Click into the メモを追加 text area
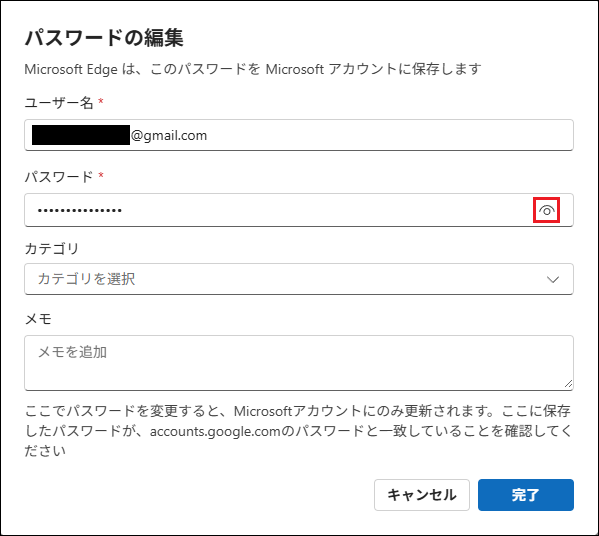The width and height of the screenshot is (599, 536). (x=299, y=363)
